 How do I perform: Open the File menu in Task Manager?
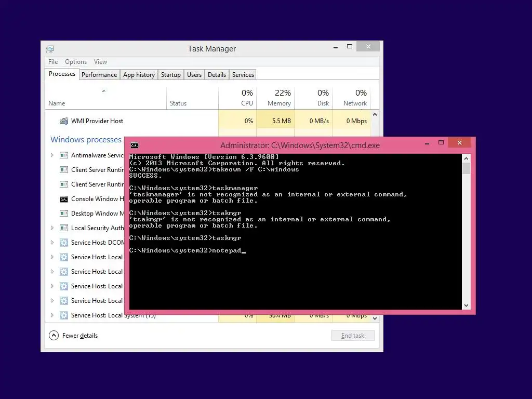coord(53,62)
